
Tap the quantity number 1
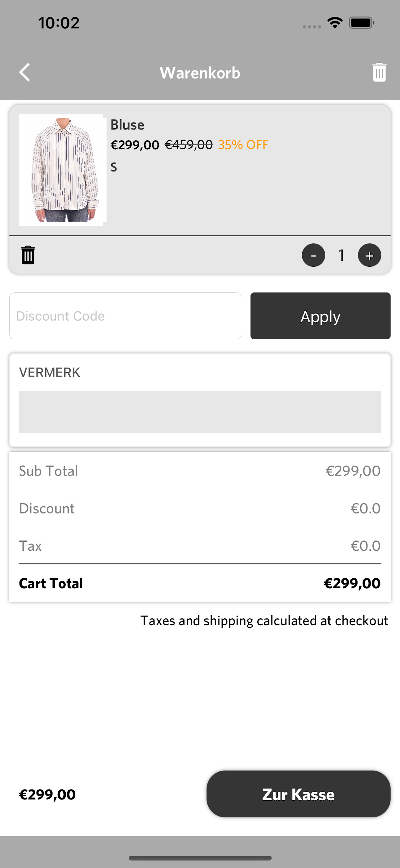coord(341,255)
